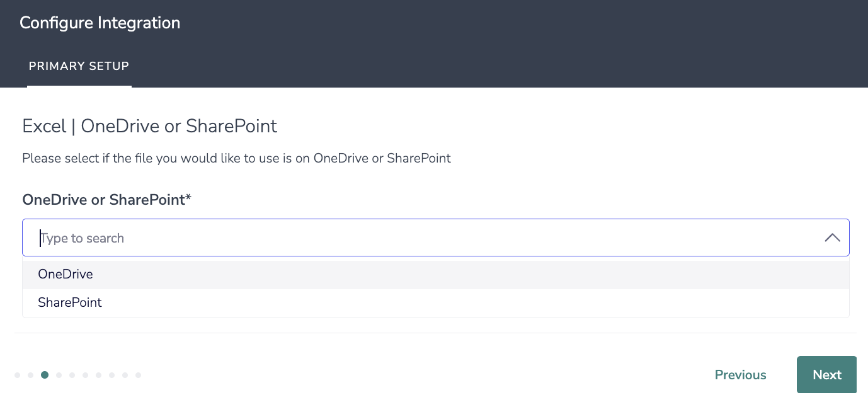This screenshot has width=868, height=407.
Task: Click the second step indicator dot
Action: 30,375
